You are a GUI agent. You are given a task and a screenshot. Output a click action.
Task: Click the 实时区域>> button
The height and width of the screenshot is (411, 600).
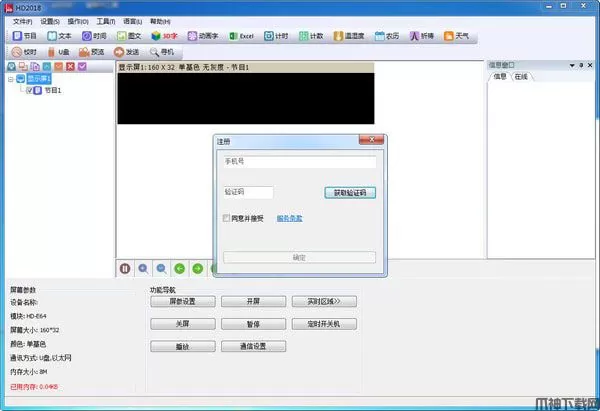[x=324, y=302]
